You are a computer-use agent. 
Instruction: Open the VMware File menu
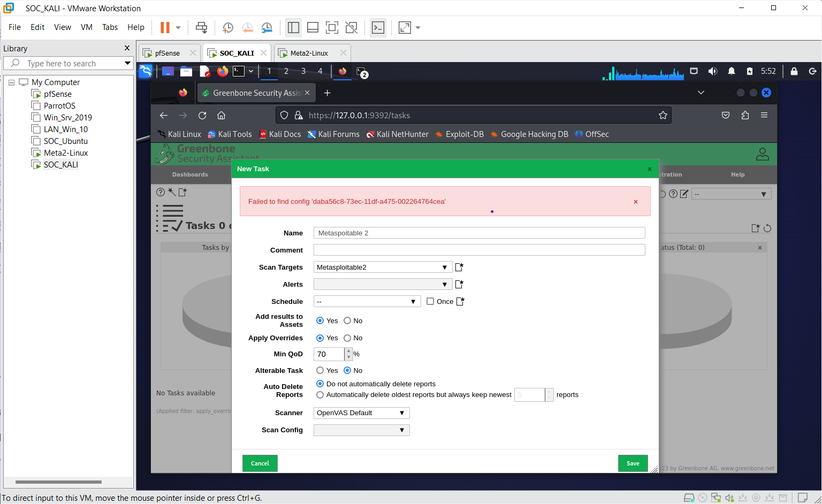pyautogui.click(x=14, y=27)
